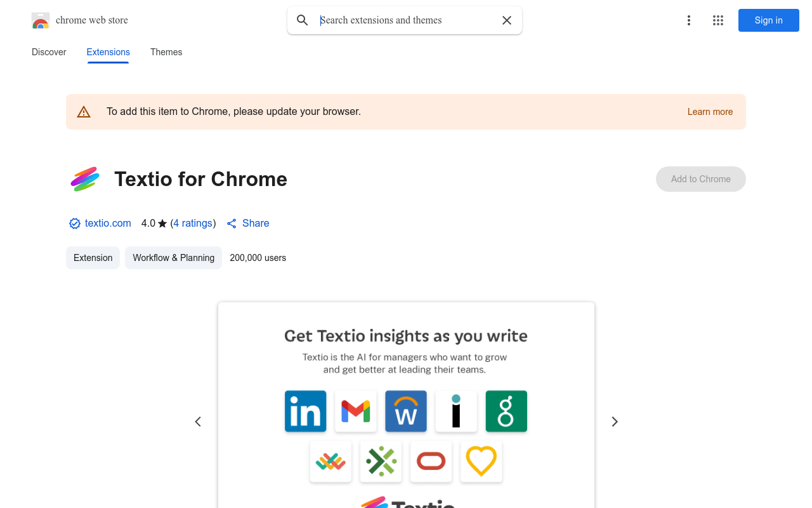Click the Add to Chrome button

701,179
